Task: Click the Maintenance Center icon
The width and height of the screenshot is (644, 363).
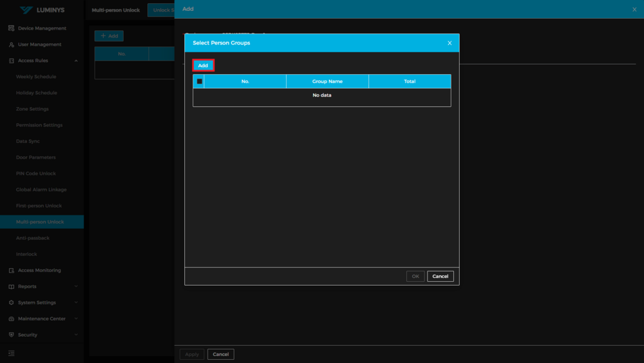Action: coord(12,319)
